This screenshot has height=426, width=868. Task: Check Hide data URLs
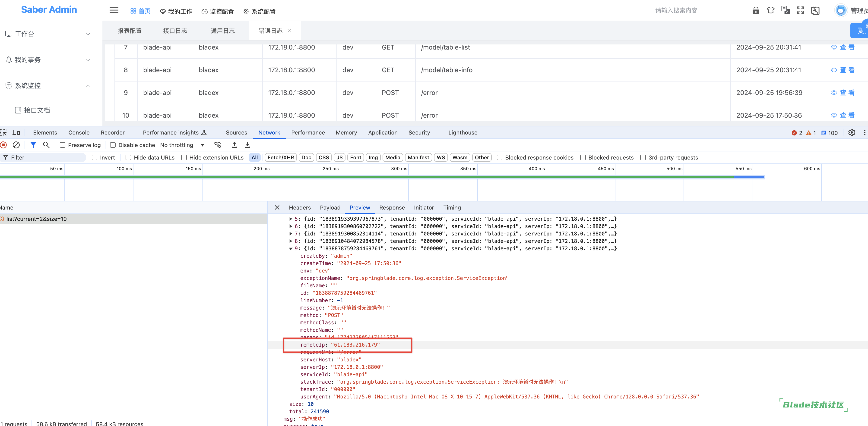pos(128,158)
